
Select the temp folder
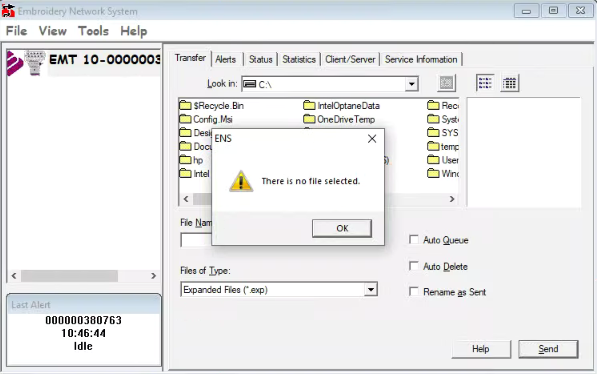point(443,146)
